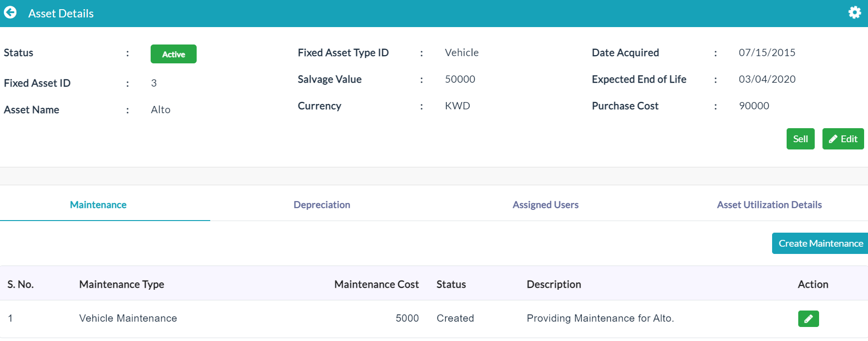868x341 pixels.
Task: Click serial number 1 in maintenance row
Action: [x=10, y=318]
